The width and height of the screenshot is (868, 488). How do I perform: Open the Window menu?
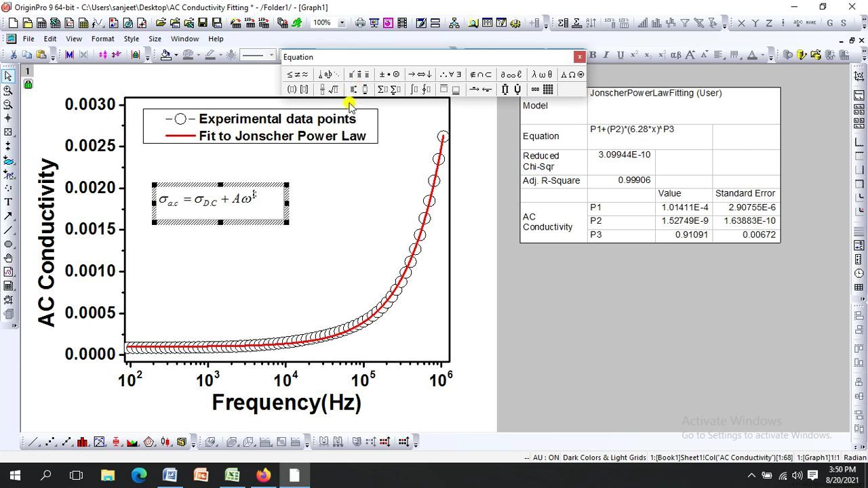pos(184,39)
